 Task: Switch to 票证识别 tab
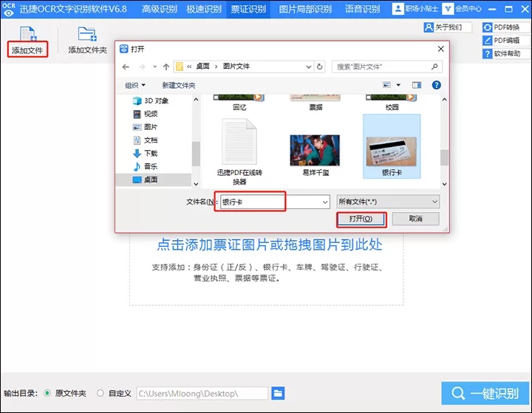tap(248, 9)
